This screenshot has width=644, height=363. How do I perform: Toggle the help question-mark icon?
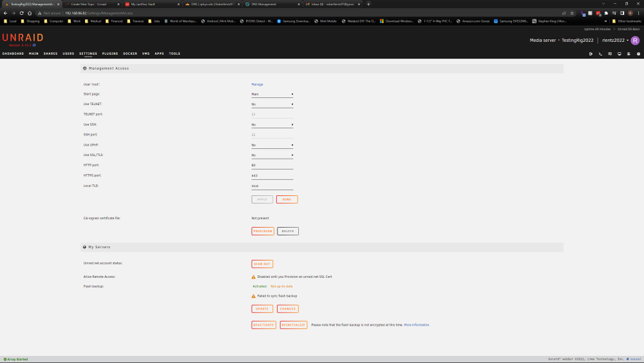click(638, 54)
